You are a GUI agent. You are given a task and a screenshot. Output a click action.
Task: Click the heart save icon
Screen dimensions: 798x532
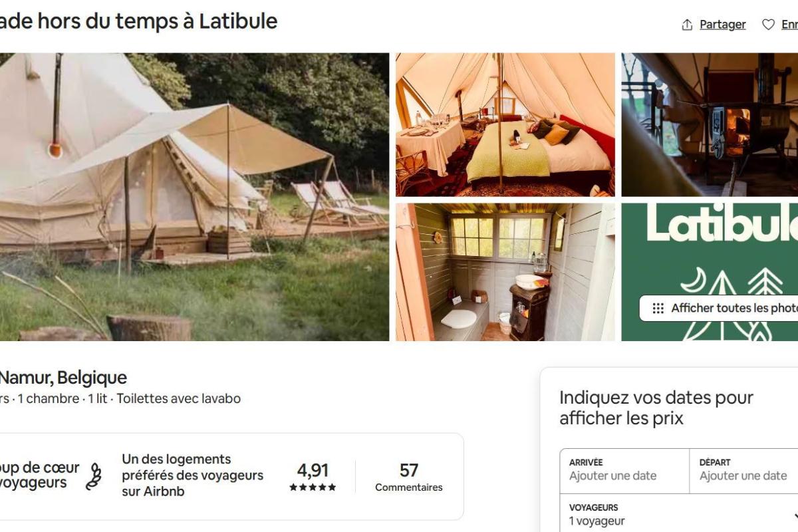tap(768, 25)
